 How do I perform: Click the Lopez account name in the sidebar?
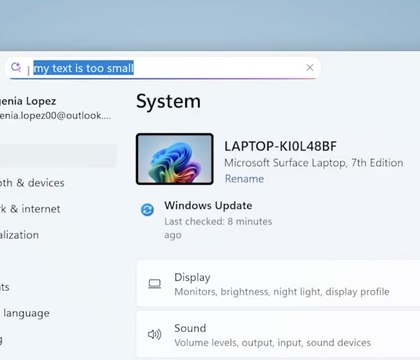click(28, 101)
